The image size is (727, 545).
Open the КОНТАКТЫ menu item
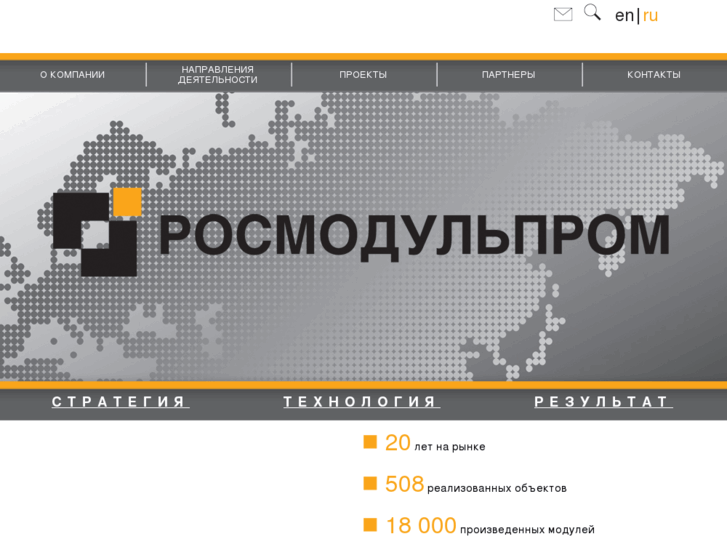click(654, 75)
